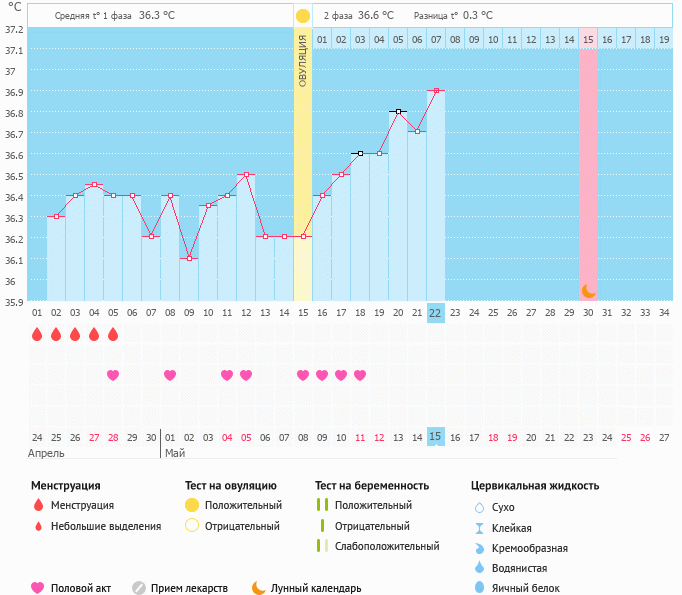This screenshot has width=682, height=595.
Task: Click the 36.9 temperature point on day 22
Action: pyautogui.click(x=435, y=90)
